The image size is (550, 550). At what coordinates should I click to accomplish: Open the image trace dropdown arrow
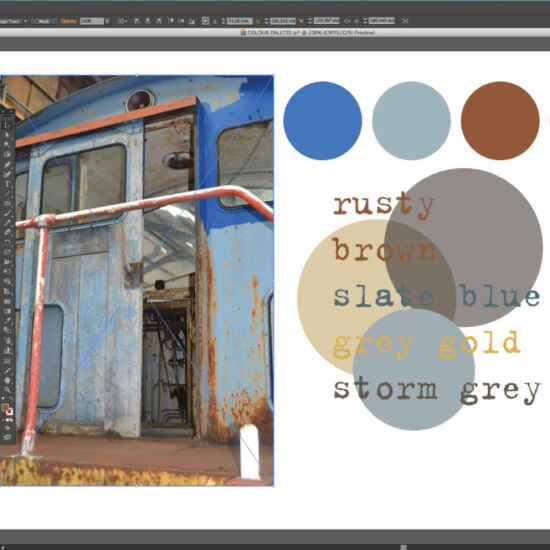pos(25,21)
